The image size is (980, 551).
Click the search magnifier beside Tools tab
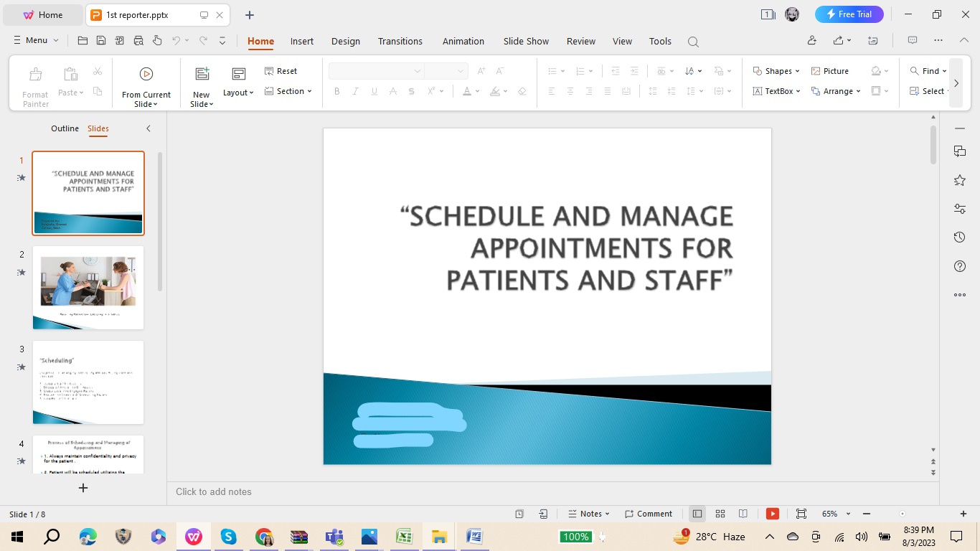[693, 42]
